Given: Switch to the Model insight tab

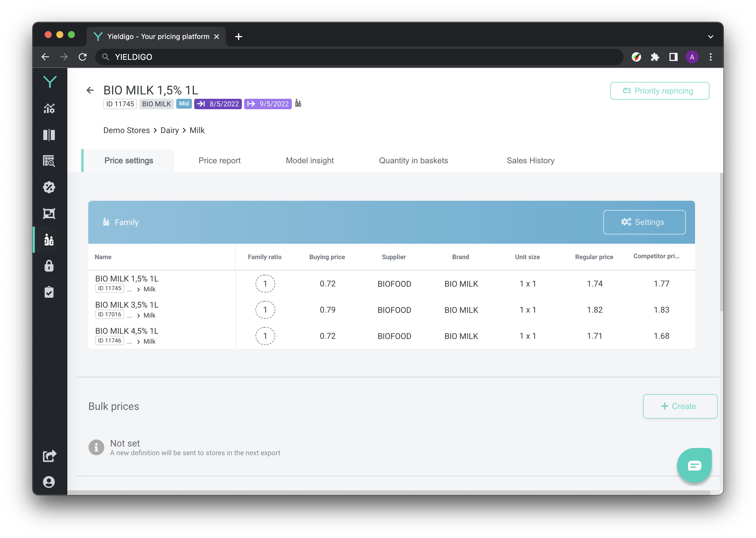Looking at the screenshot, I should pyautogui.click(x=309, y=161).
